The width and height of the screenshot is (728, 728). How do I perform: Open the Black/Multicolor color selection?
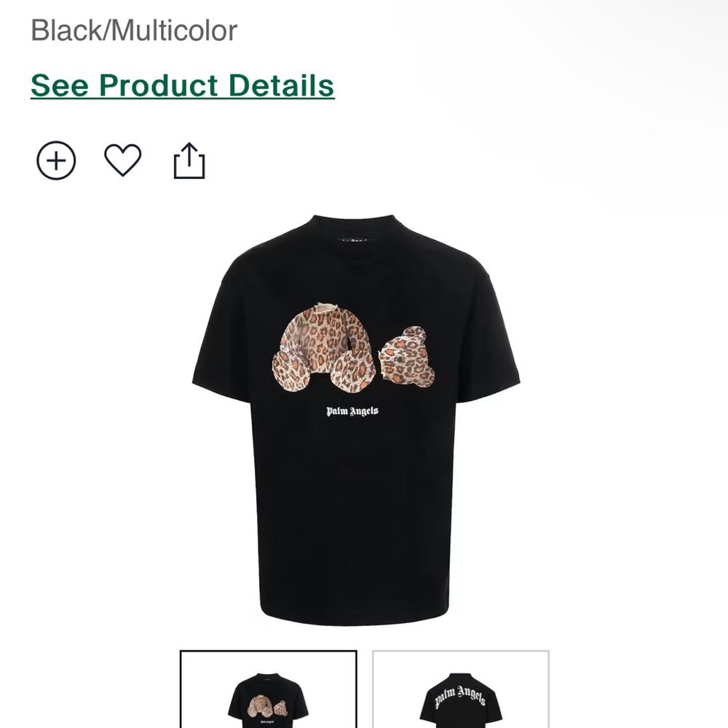(131, 29)
